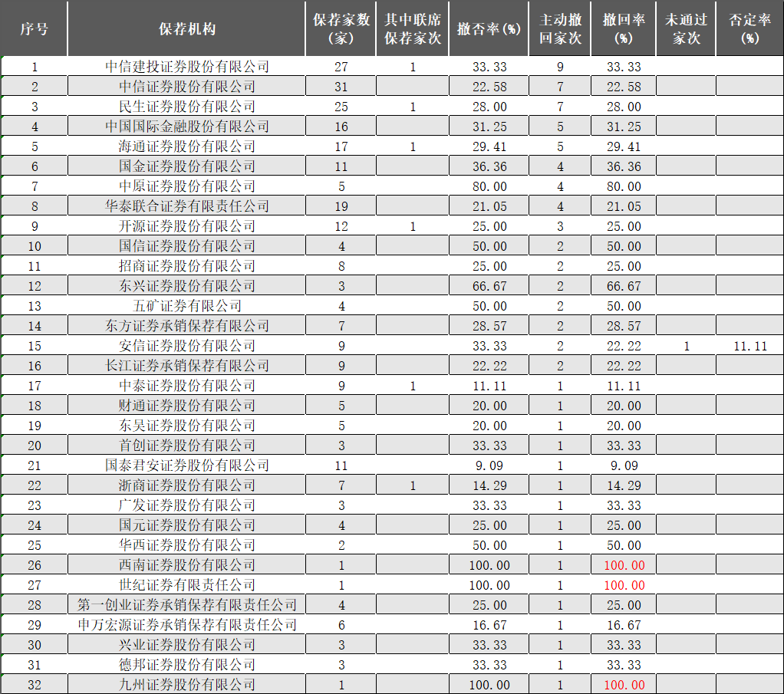Click cell 招商证券股份有限公司
The width and height of the screenshot is (784, 694).
click(186, 266)
